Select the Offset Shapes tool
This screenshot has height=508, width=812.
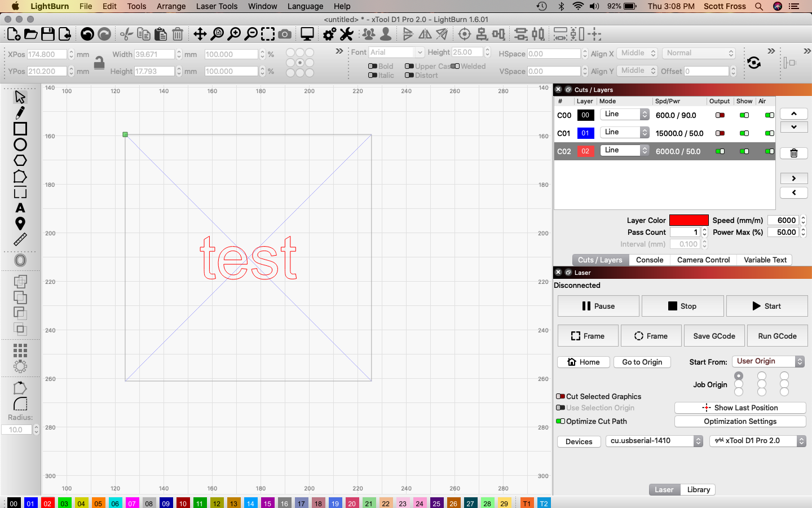click(20, 260)
